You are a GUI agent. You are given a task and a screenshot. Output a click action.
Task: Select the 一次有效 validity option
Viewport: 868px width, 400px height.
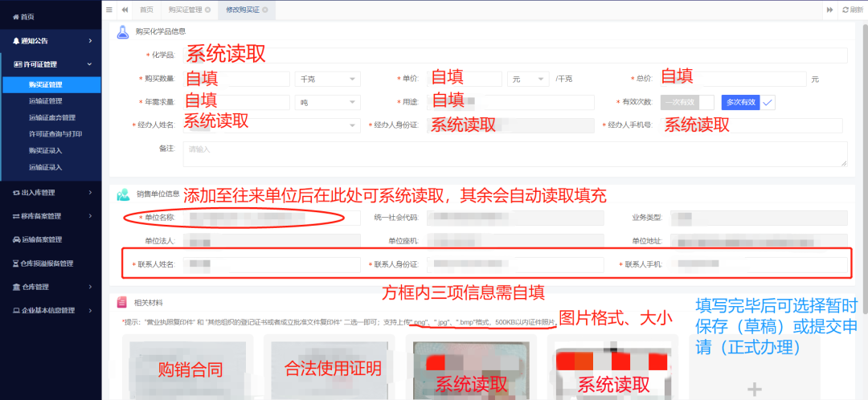click(679, 102)
